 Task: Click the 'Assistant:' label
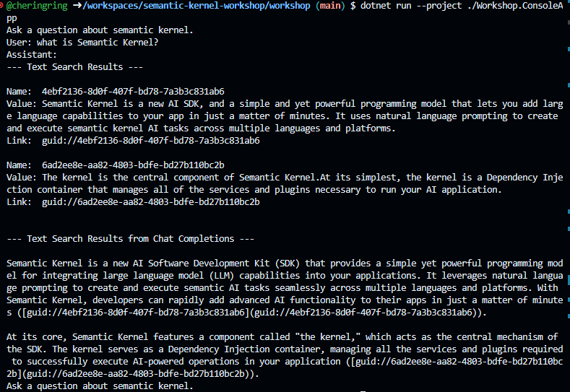[32, 55]
